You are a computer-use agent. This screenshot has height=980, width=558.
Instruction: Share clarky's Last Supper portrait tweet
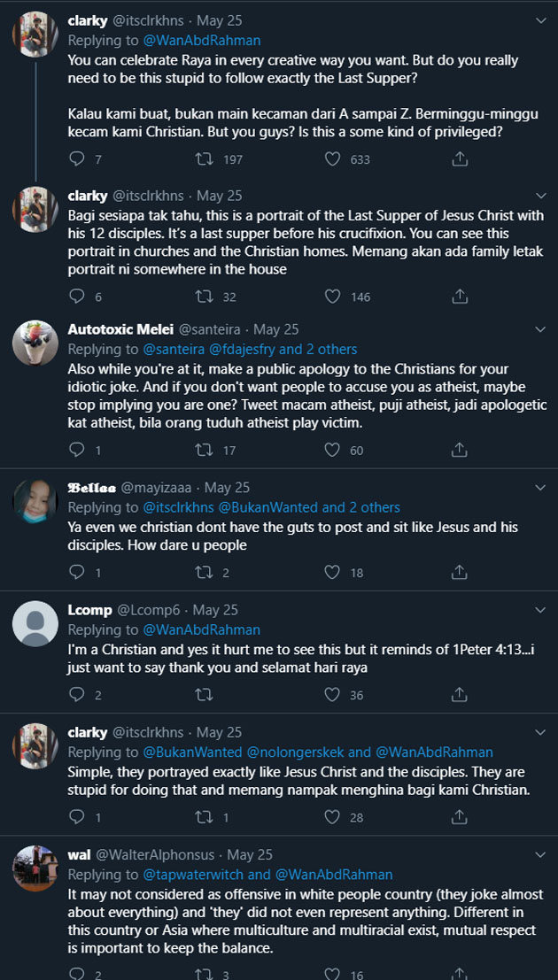460,297
